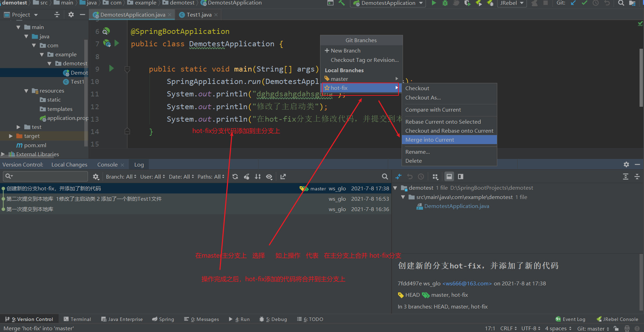Open the log view options eye icon
644x332 pixels.
click(269, 177)
